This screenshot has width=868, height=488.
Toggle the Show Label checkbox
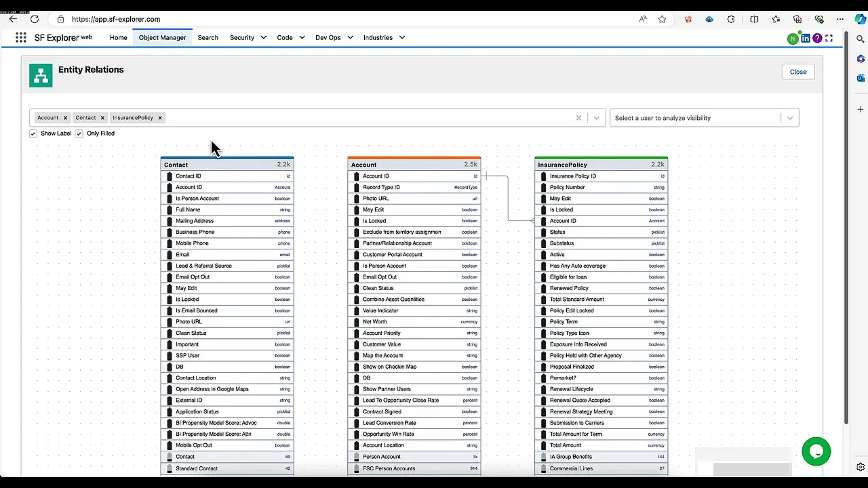point(33,134)
